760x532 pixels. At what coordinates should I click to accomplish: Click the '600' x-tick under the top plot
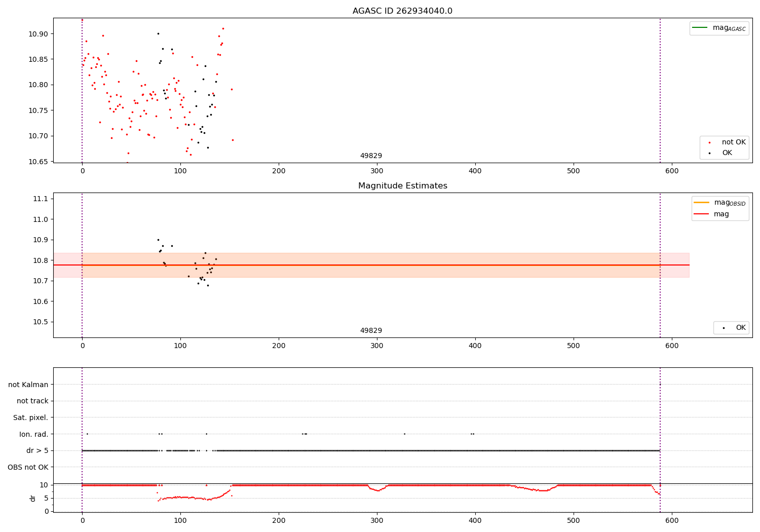point(672,171)
